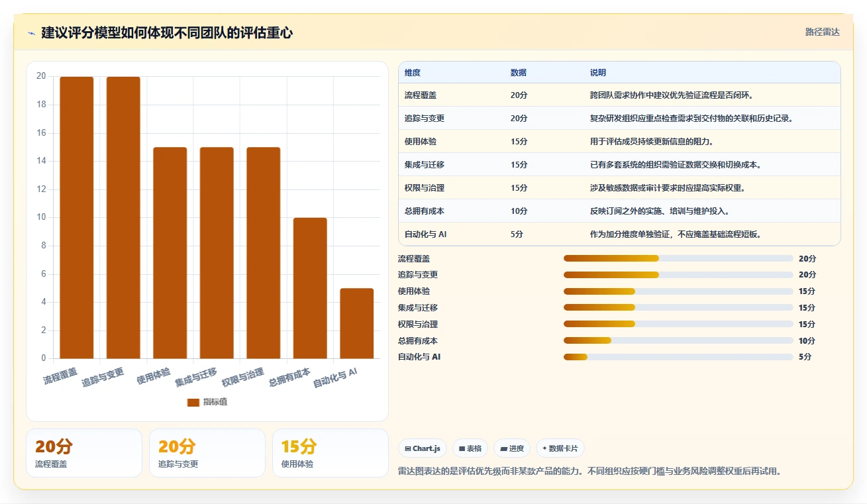Click the 使用体验 progress bar
The width and height of the screenshot is (867, 504).
[x=678, y=291]
